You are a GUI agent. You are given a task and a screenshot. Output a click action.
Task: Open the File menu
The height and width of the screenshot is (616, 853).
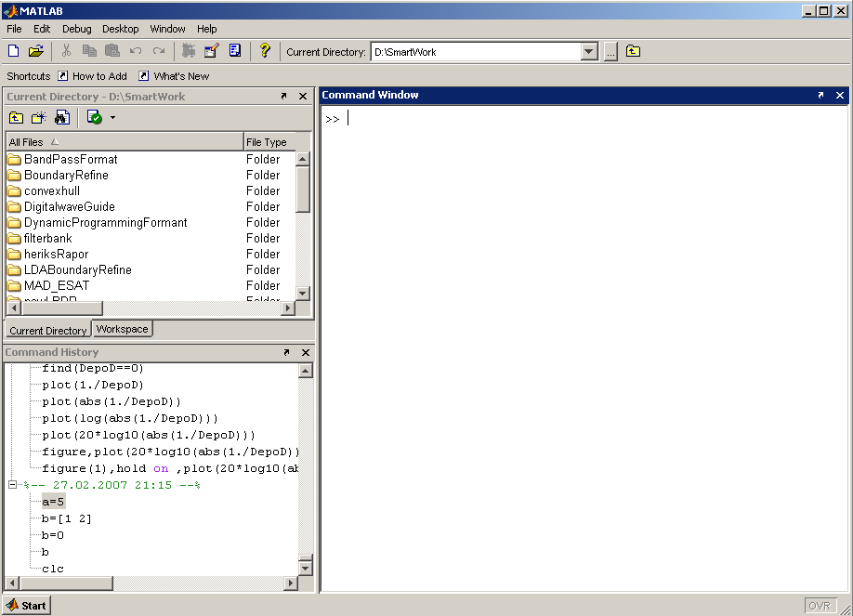14,29
